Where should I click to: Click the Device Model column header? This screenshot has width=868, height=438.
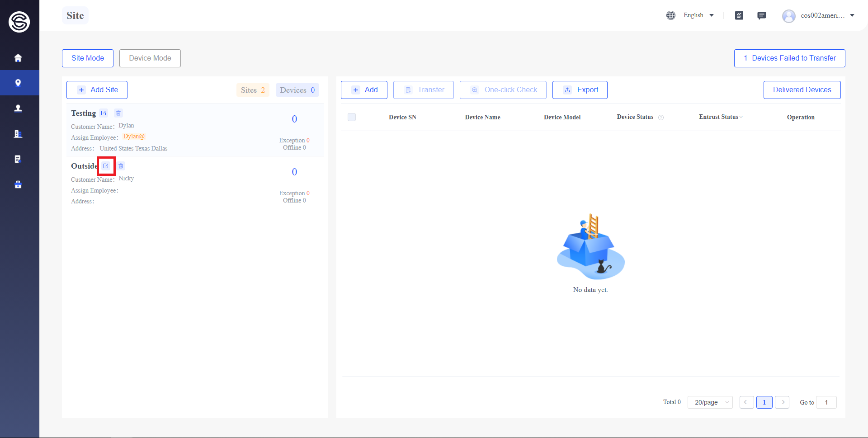click(562, 117)
